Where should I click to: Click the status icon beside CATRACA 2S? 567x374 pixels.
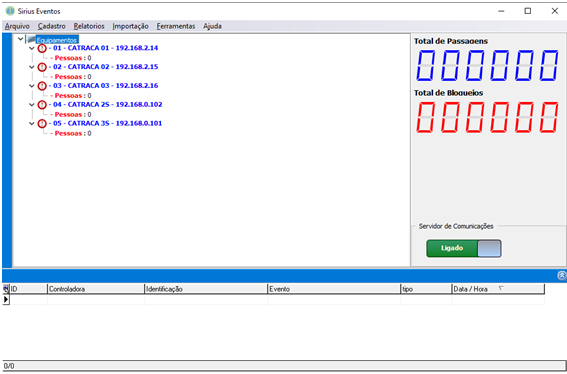[42, 105]
